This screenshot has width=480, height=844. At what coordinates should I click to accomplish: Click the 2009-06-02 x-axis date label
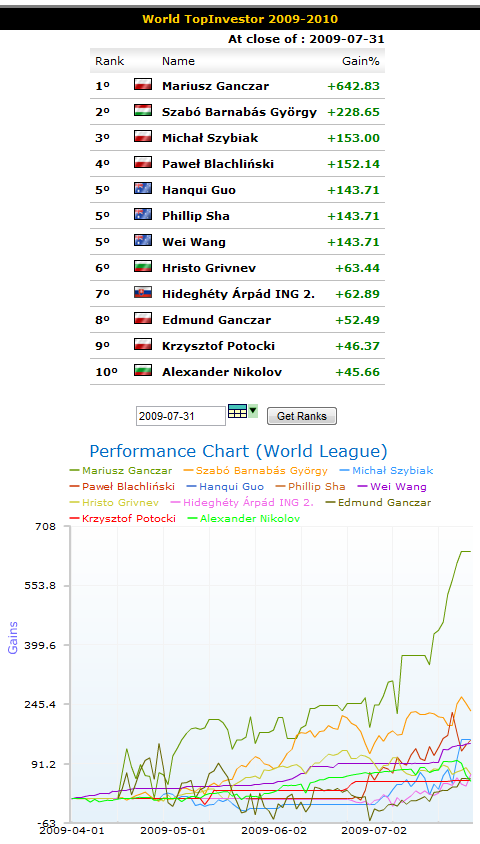click(274, 831)
